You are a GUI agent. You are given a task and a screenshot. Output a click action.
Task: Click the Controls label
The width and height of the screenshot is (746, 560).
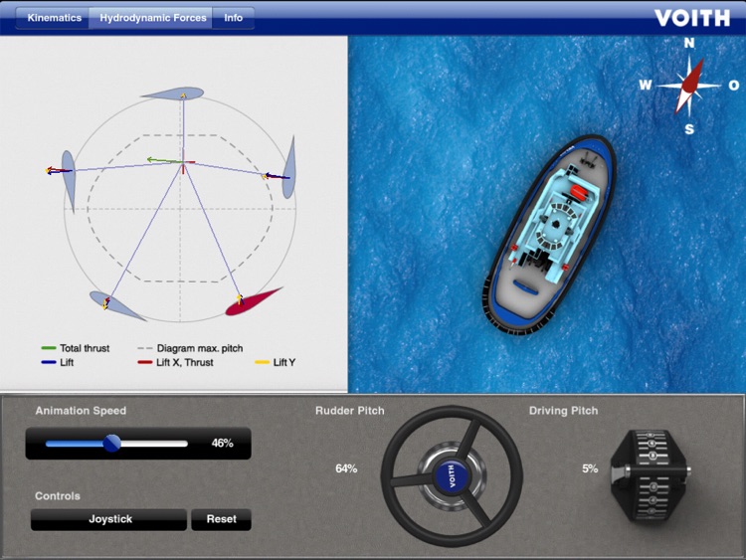57,495
